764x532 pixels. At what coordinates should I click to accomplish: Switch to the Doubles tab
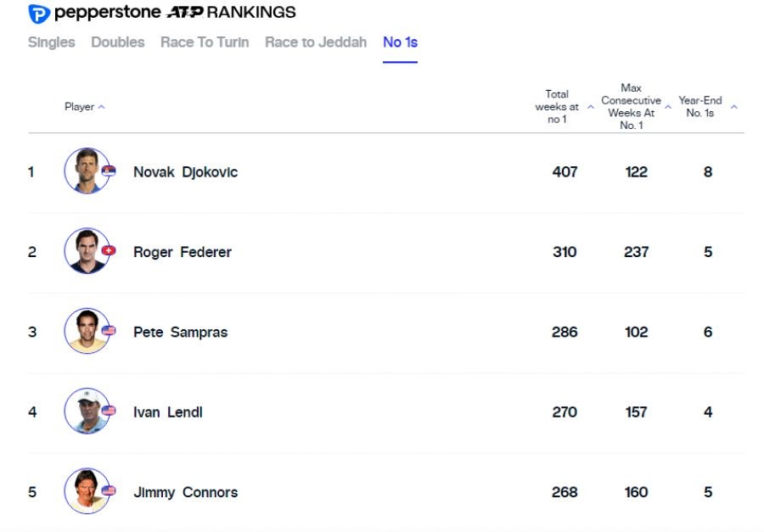click(117, 42)
